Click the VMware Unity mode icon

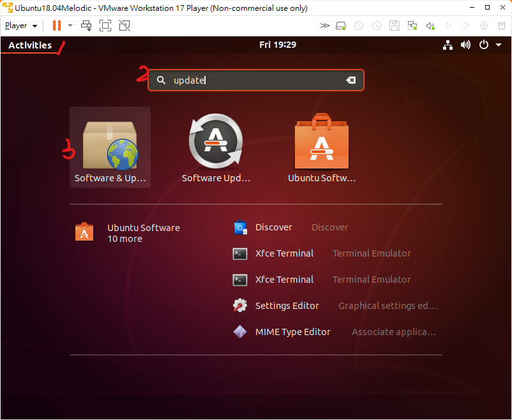pyautogui.click(x=124, y=26)
